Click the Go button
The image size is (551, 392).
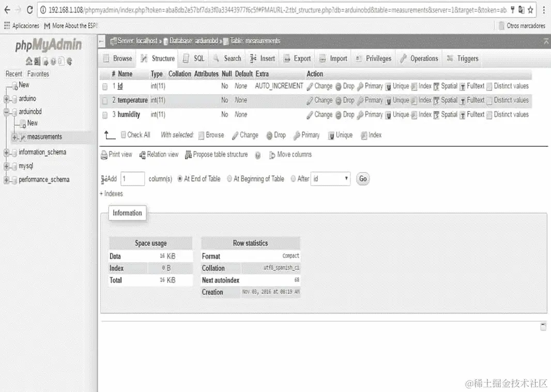click(363, 179)
